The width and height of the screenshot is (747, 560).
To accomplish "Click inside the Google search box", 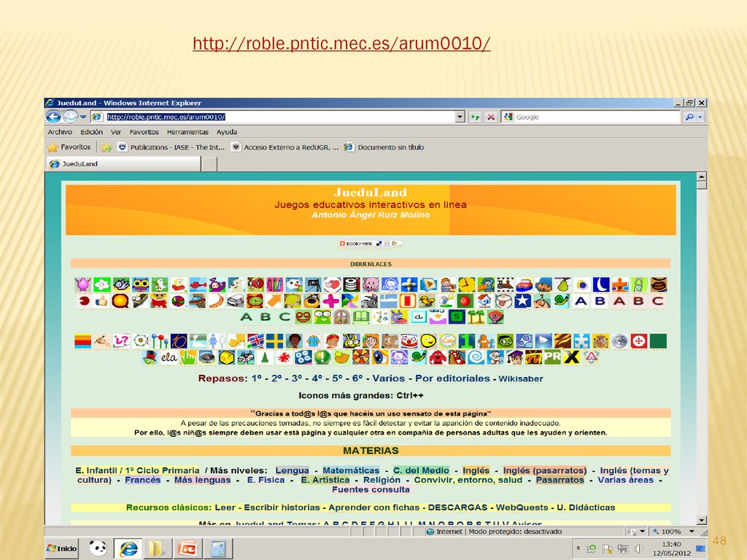I will click(591, 117).
